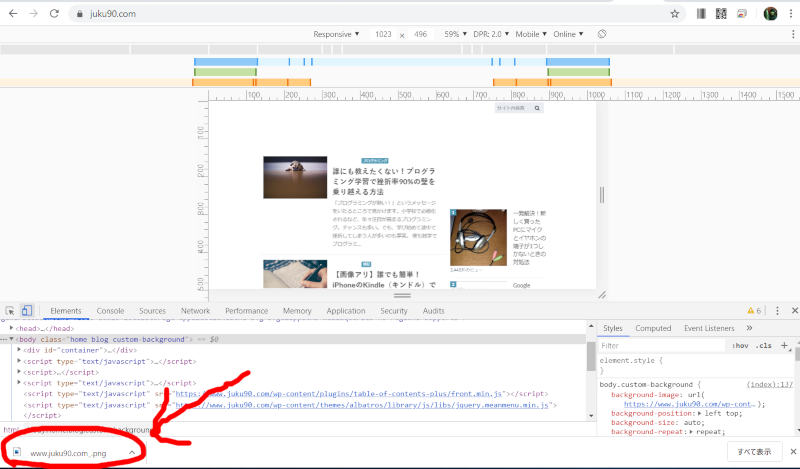The image size is (800, 469).
Task: Open the Application tab
Action: [346, 310]
